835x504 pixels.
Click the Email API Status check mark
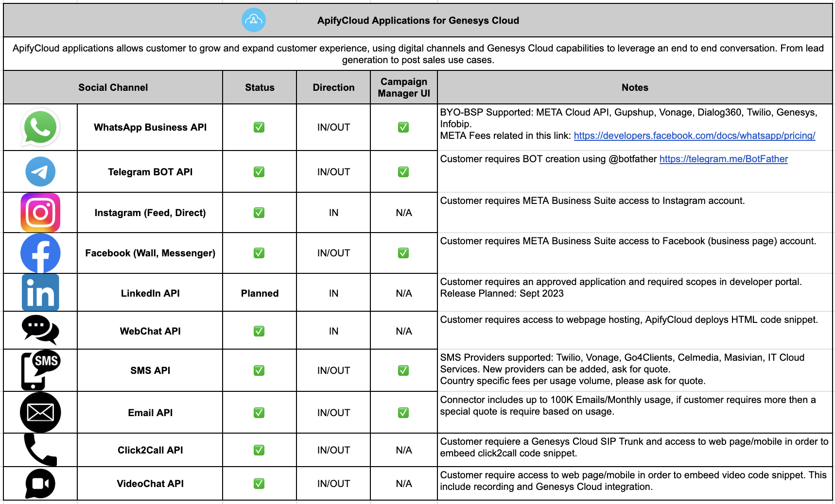(259, 413)
